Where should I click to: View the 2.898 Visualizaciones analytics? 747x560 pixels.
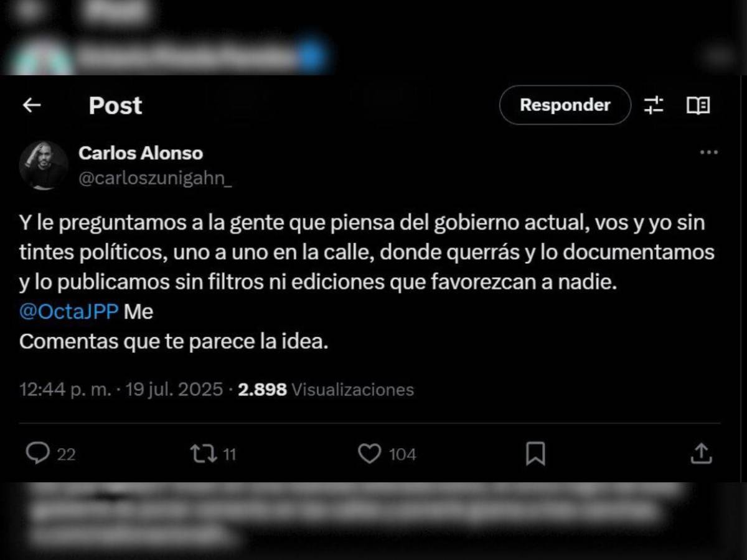tap(326, 390)
